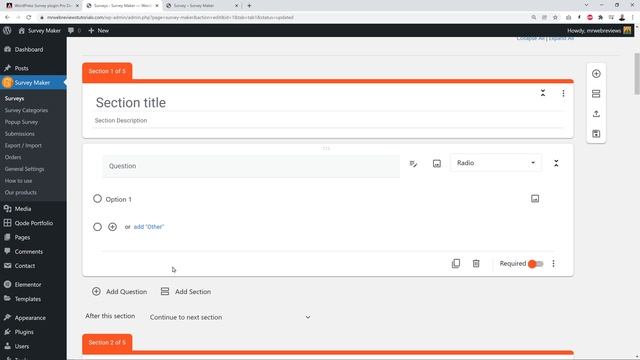This screenshot has width=640, height=360.
Task: Add an image to the question
Action: point(437,164)
